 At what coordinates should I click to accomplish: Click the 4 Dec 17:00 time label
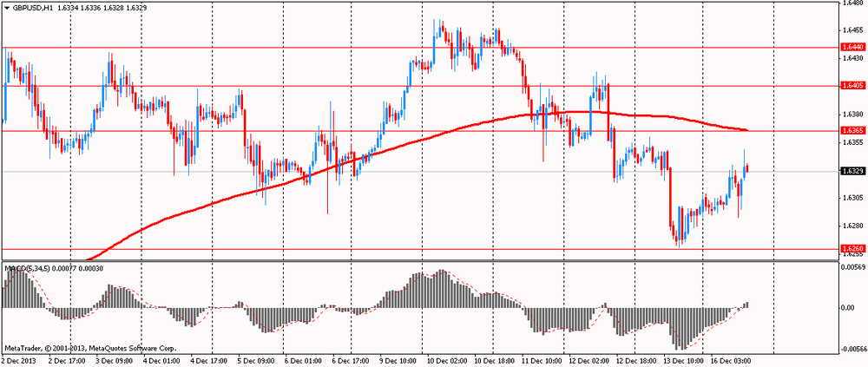pos(209,360)
